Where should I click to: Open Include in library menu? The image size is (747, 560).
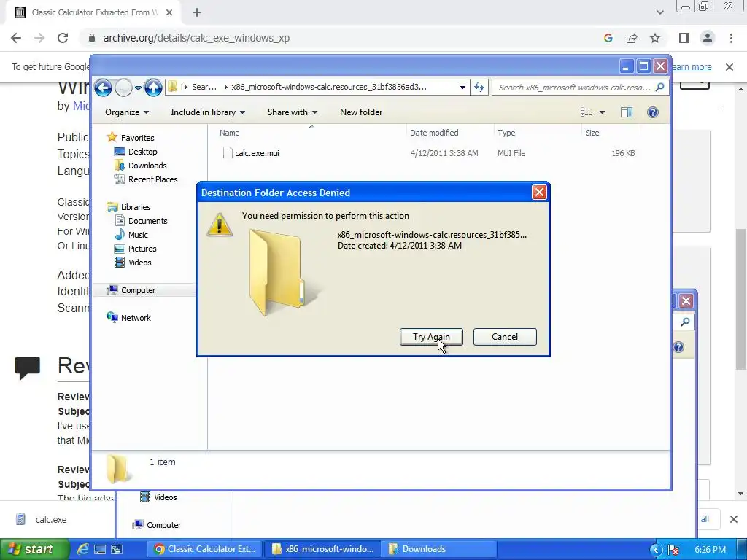coord(208,112)
